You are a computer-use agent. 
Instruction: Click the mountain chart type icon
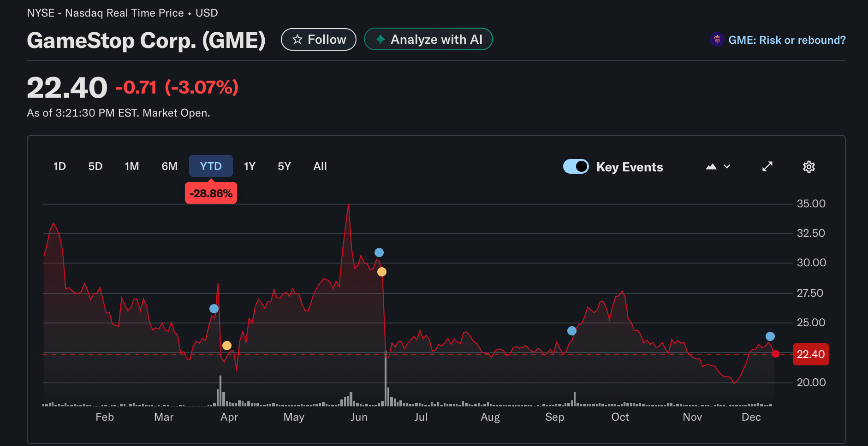click(x=711, y=167)
